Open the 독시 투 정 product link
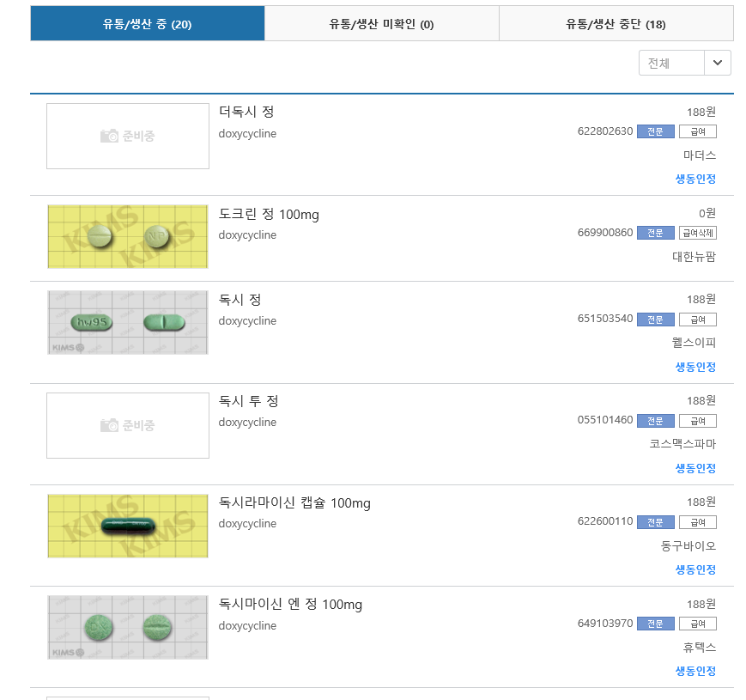The width and height of the screenshot is (746, 700). 248,401
